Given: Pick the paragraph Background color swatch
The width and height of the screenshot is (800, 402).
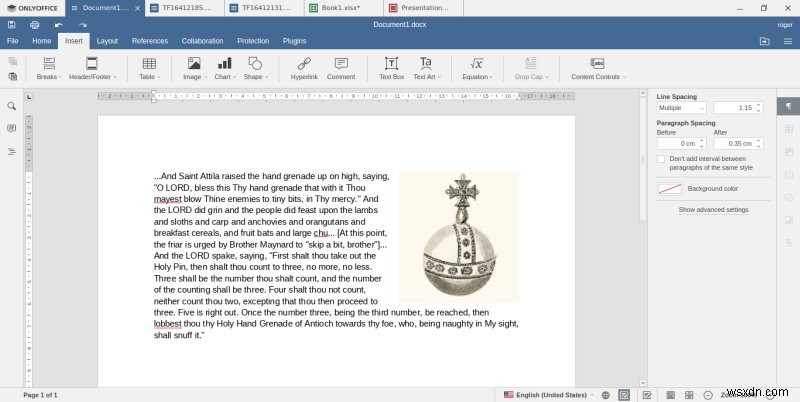Looking at the screenshot, I should coord(670,189).
